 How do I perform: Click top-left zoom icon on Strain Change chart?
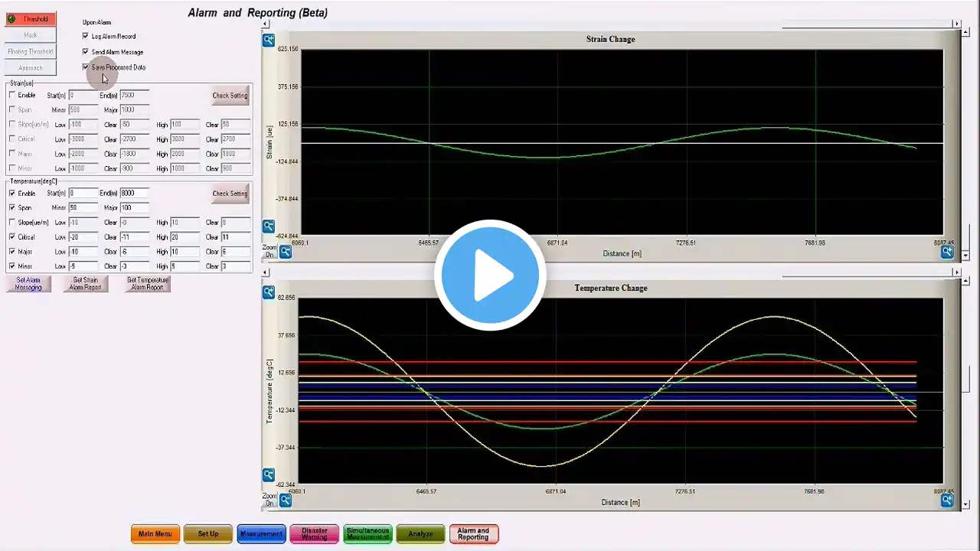point(268,41)
